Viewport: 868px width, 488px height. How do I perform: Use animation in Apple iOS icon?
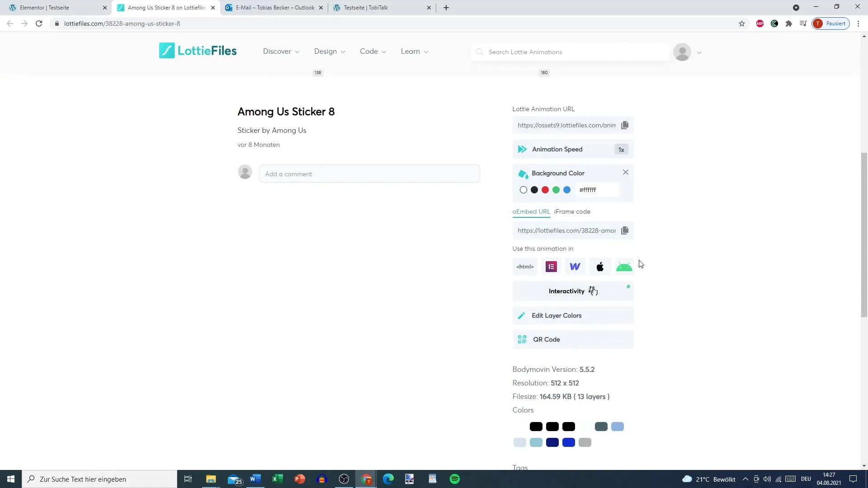600,267
